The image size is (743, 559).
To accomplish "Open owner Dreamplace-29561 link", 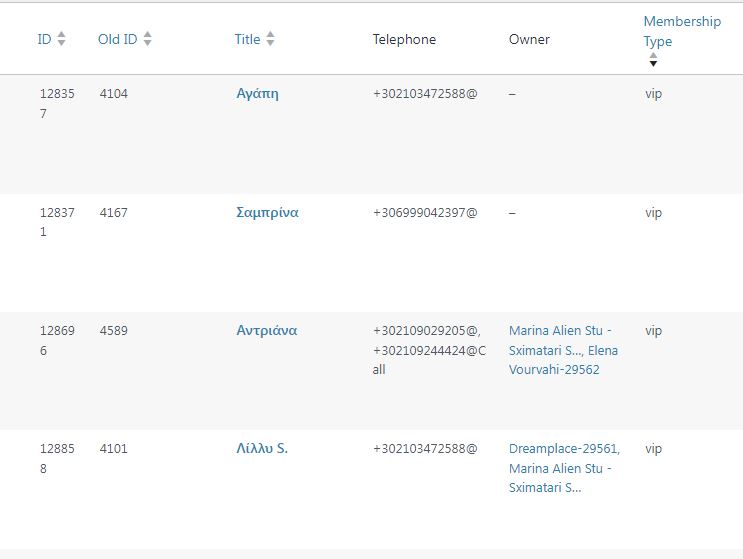I will [x=563, y=449].
